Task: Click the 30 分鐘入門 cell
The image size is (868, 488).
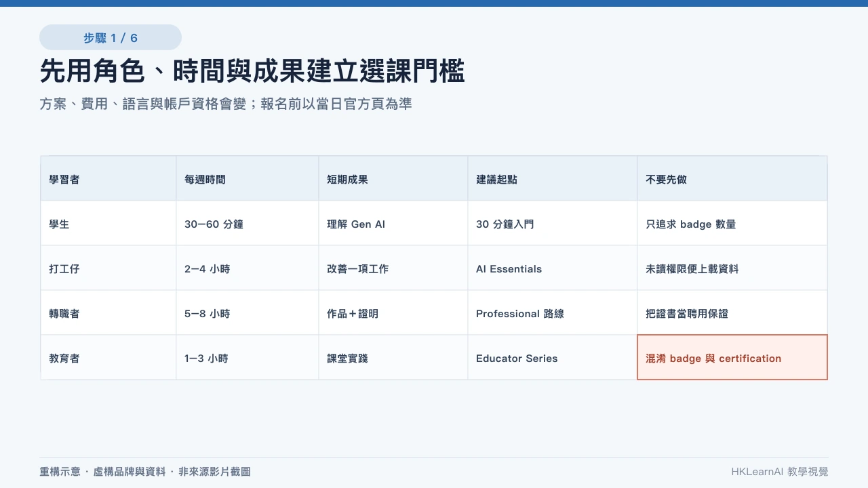Action: point(553,224)
